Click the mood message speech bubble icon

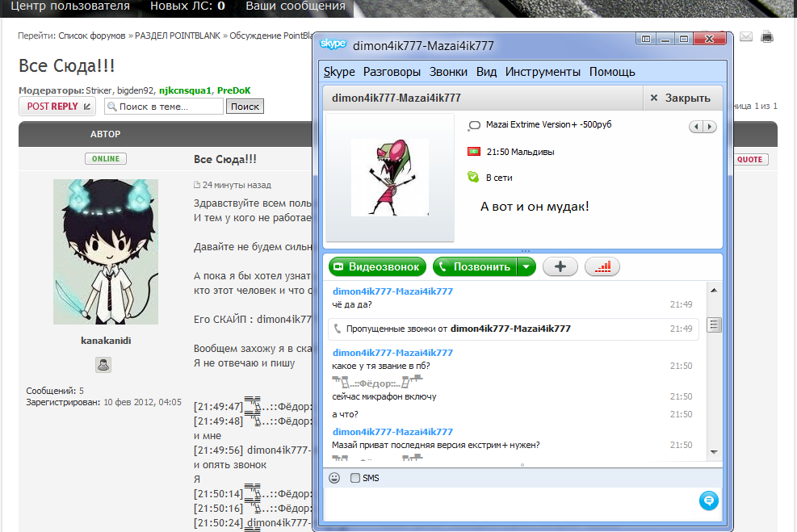coord(474,125)
